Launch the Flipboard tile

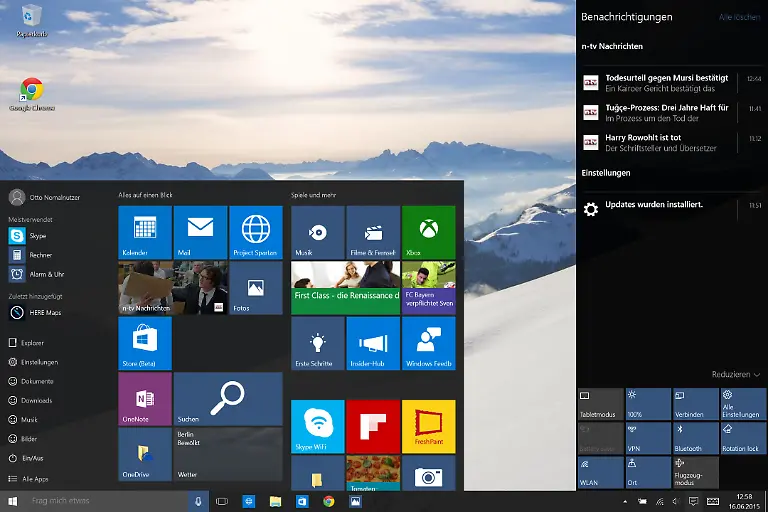[373, 426]
